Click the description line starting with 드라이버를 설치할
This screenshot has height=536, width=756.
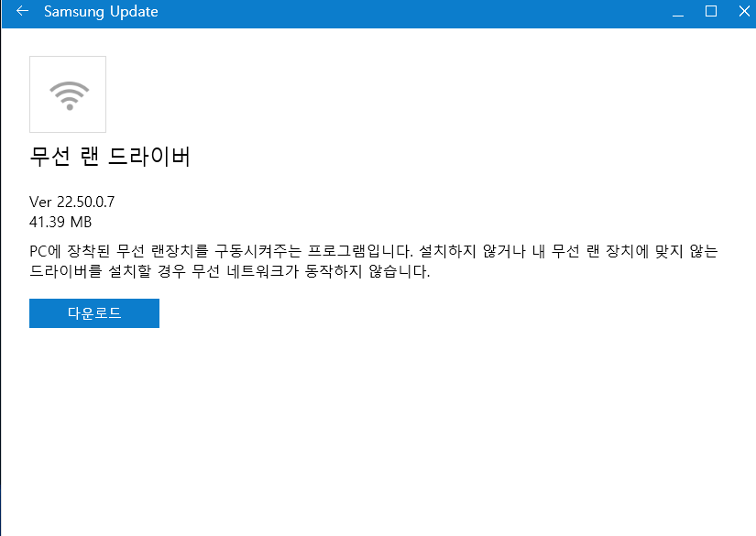pos(229,271)
